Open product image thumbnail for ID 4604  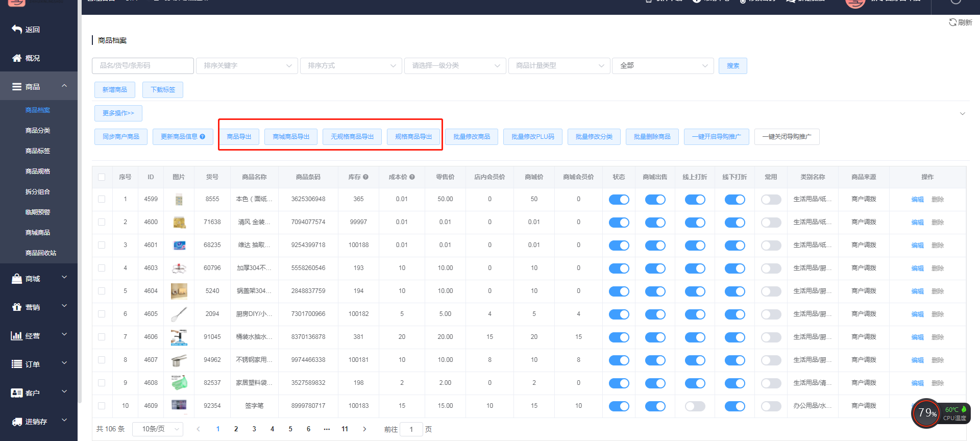click(179, 291)
